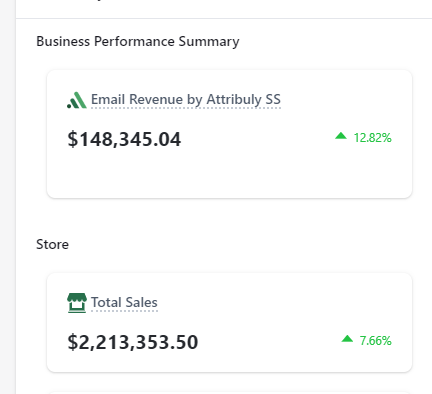The image size is (432, 394).
Task: Select the $2,213,353.50 sales value
Action: (133, 342)
